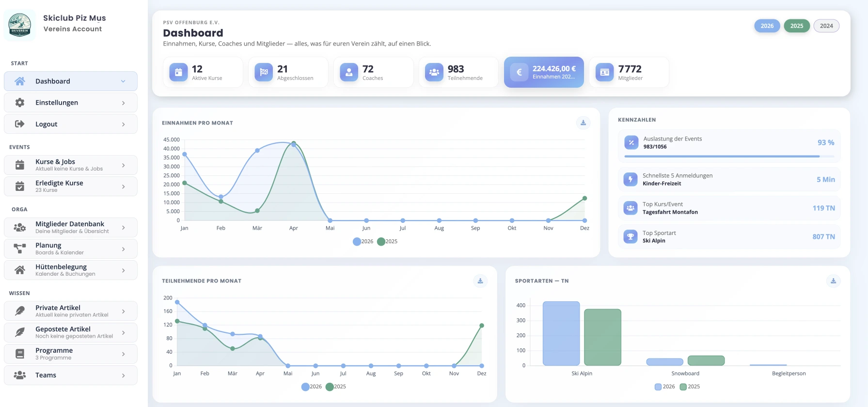Select Logout in the sidebar

[71, 124]
